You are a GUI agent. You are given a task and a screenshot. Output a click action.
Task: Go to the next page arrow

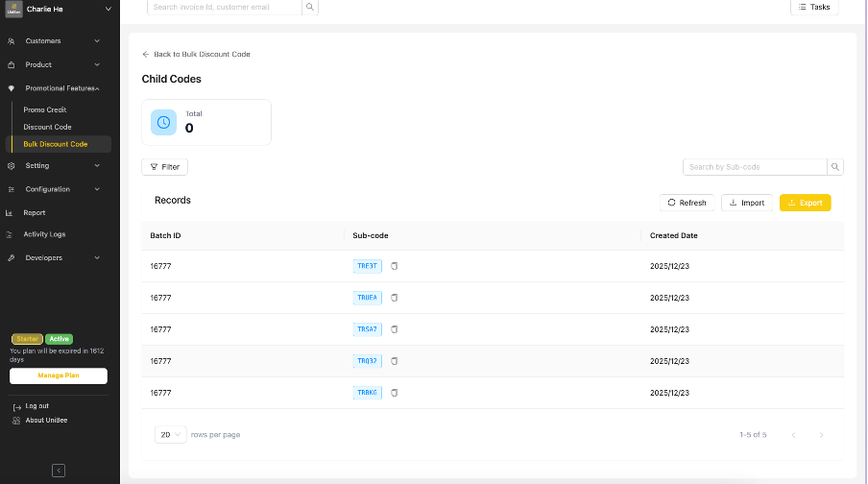822,435
